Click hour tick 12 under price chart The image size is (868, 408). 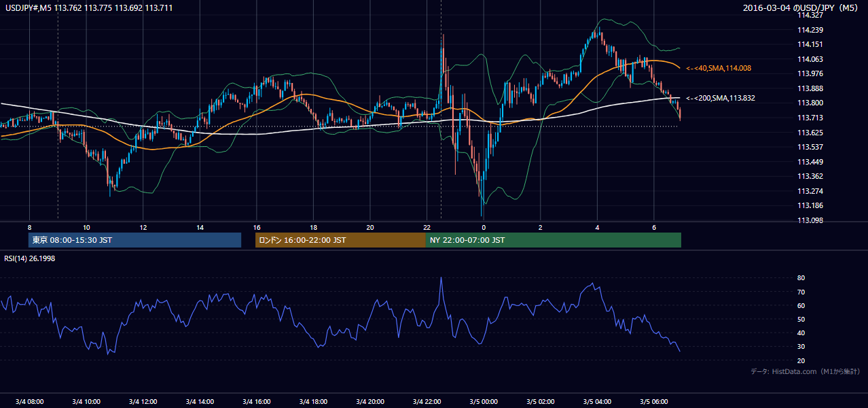click(143, 227)
